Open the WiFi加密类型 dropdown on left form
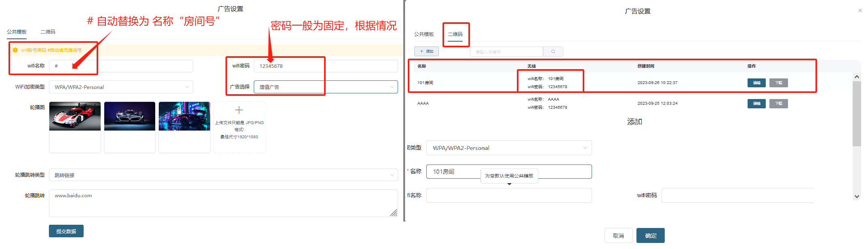Image resolution: width=868 pixels, height=249 pixels. click(121, 87)
